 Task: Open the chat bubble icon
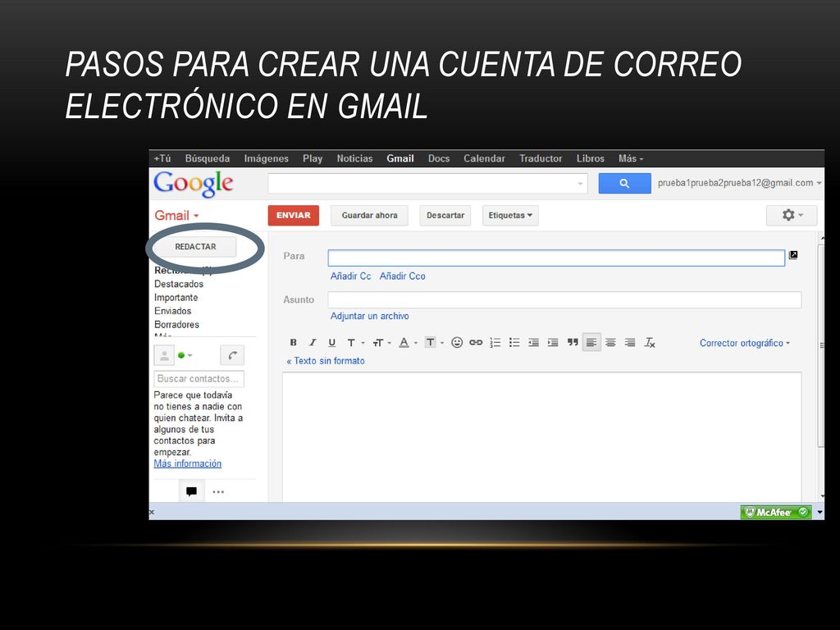[x=191, y=491]
